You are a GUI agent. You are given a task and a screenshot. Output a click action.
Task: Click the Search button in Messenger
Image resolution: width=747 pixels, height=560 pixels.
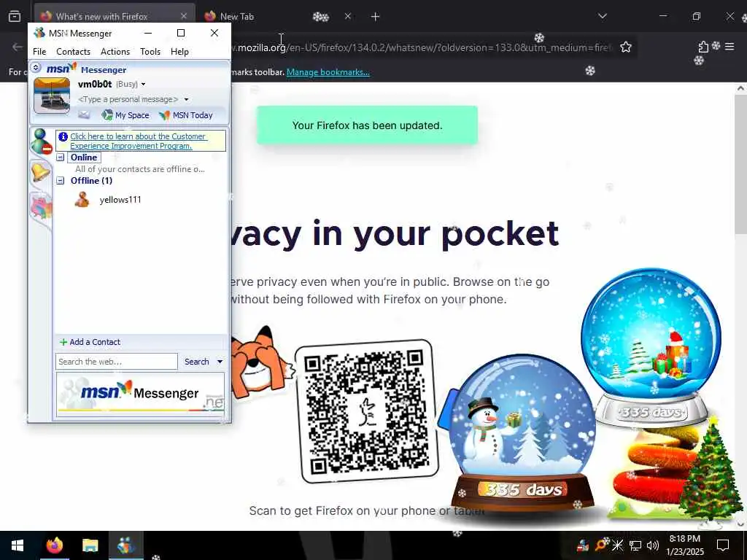tap(197, 362)
